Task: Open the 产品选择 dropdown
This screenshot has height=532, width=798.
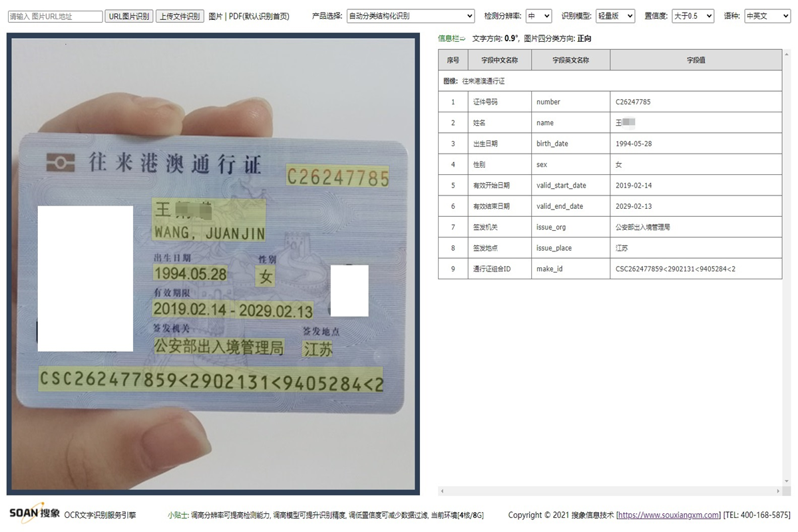Action: (x=410, y=16)
